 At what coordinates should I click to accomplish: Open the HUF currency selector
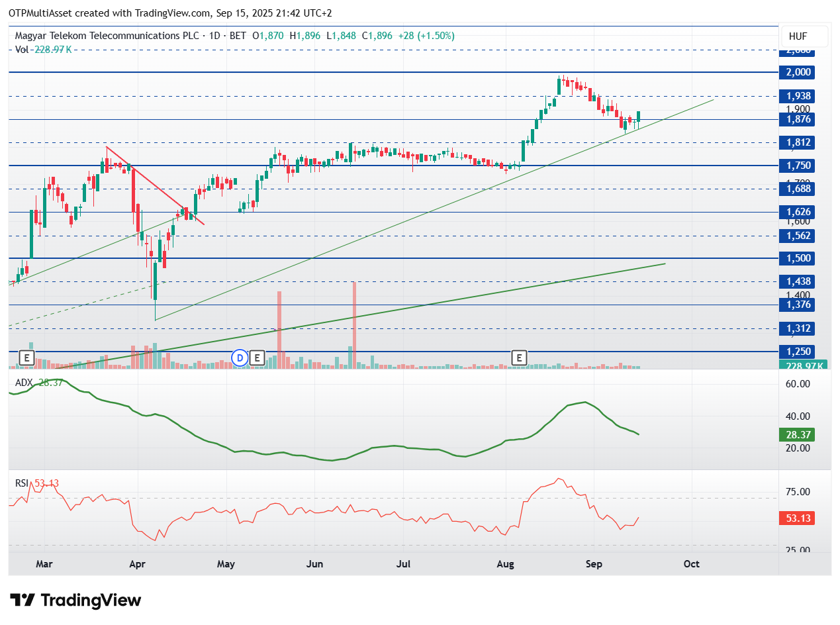[797, 36]
